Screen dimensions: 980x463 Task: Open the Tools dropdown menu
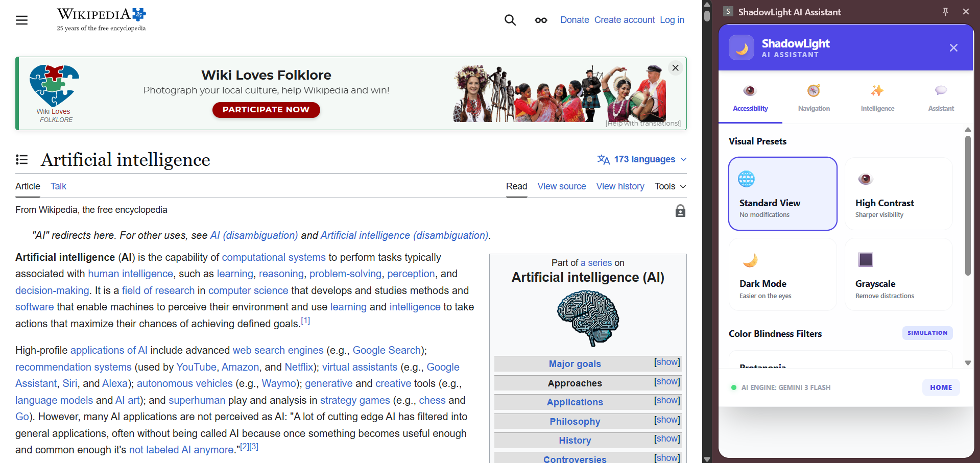point(670,186)
